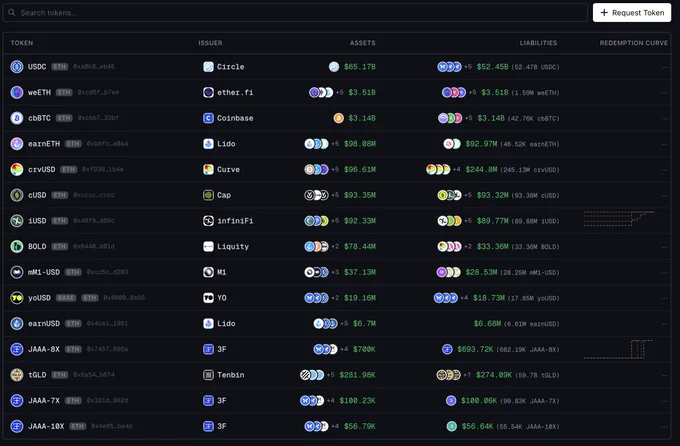Click assets value $93.35M for cUSD
680x446 pixels.
[x=360, y=195]
